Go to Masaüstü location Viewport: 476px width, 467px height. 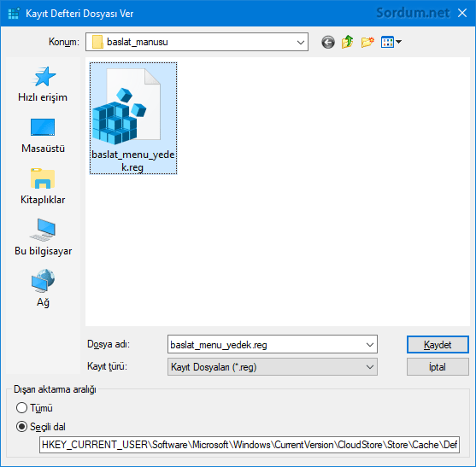tap(43, 136)
